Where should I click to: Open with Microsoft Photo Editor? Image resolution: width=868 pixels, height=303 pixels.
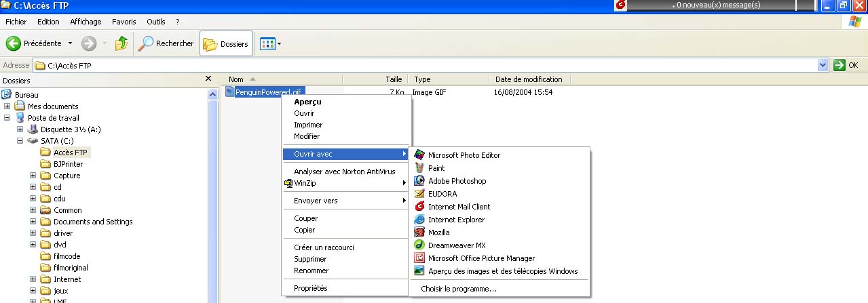point(464,155)
